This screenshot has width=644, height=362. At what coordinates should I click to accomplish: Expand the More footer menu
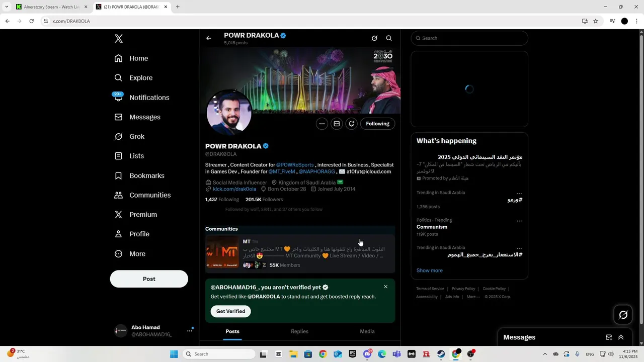[x=472, y=297]
